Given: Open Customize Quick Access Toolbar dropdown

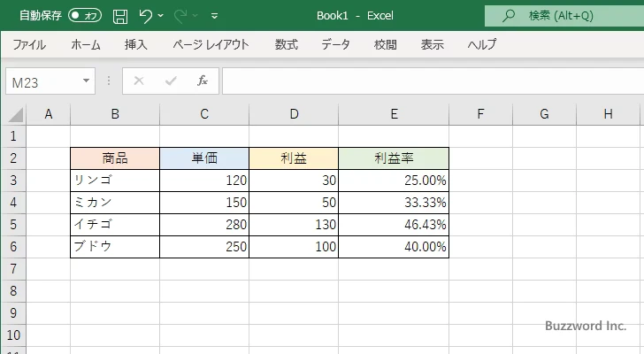Looking at the screenshot, I should (x=214, y=16).
